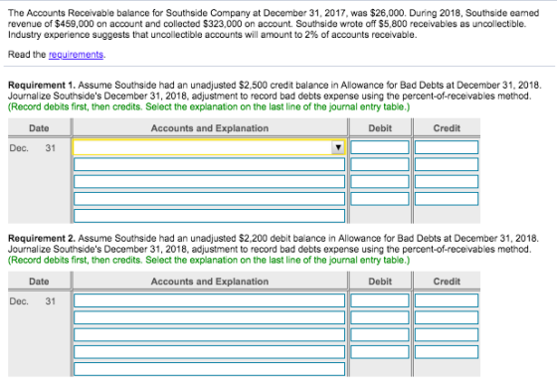
Task: Select Requirement 2 explanation field on last line
Action: pos(209,369)
